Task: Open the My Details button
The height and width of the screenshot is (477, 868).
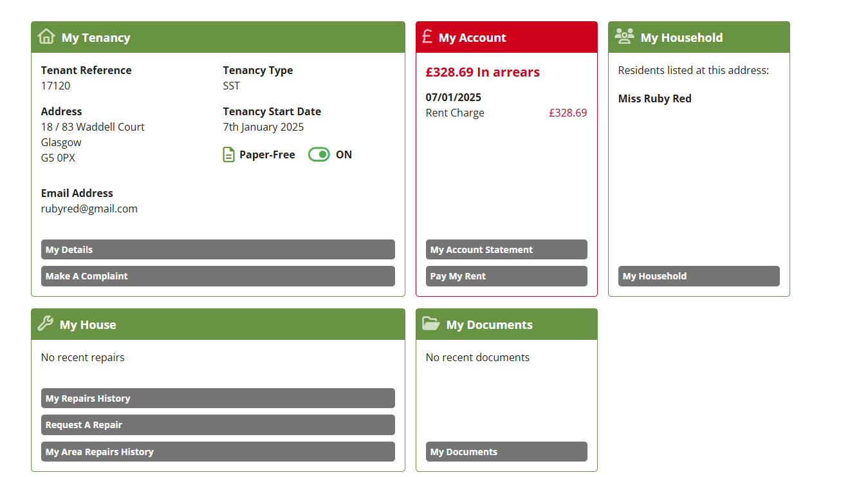Action: [217, 250]
